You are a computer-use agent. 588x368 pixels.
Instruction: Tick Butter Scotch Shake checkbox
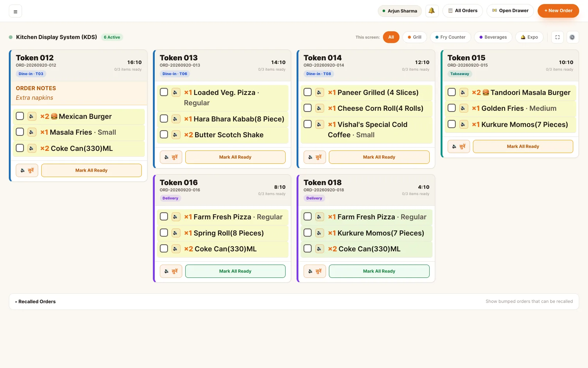pyautogui.click(x=164, y=135)
